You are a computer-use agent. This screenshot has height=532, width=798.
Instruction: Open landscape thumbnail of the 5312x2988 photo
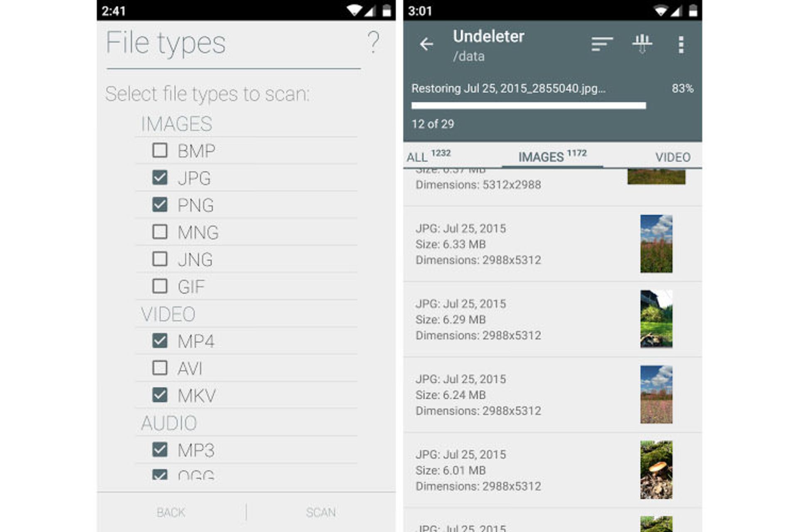(x=656, y=176)
